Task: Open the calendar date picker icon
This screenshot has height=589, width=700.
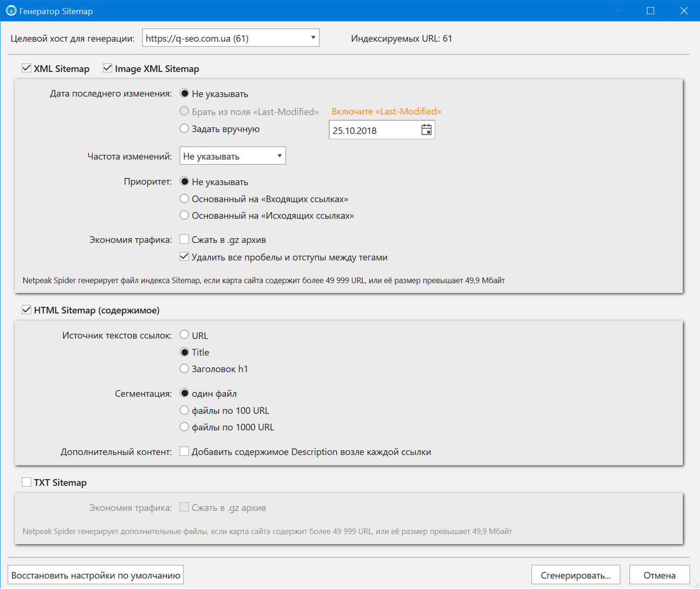Action: coord(426,130)
